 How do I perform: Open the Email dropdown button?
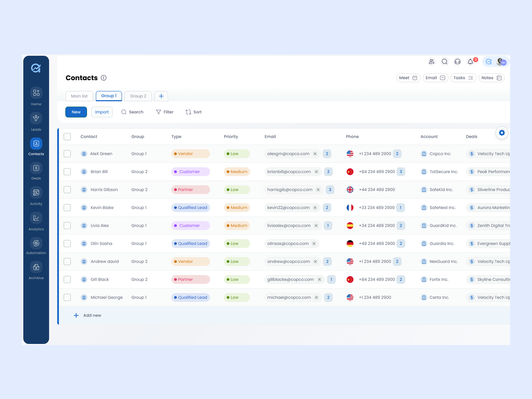tap(436, 78)
